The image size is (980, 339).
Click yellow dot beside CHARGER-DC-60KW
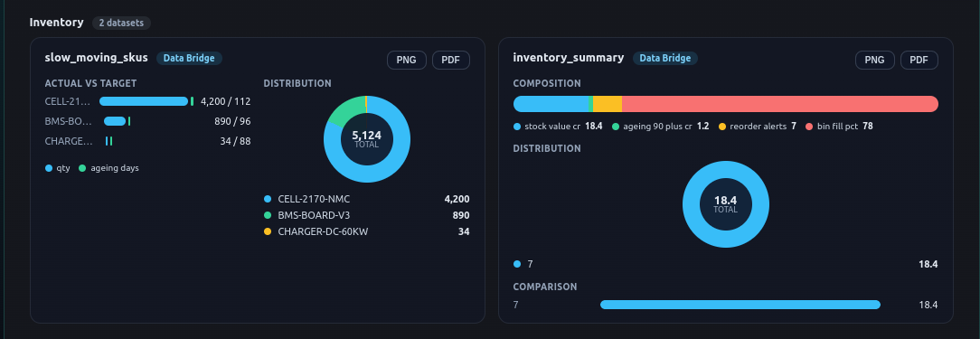[x=268, y=231]
